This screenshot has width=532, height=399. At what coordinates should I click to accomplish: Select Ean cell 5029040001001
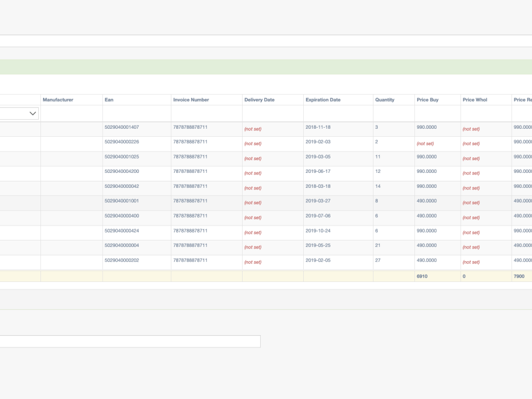(122, 201)
